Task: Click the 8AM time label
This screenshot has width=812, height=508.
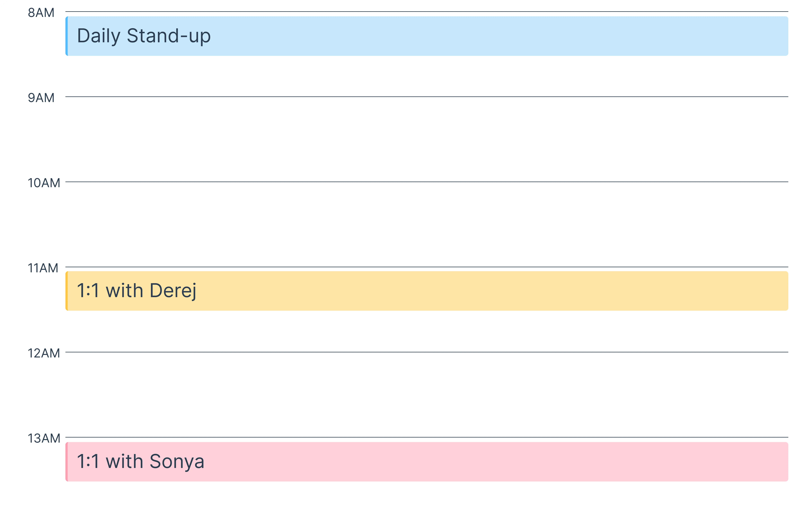Action: click(41, 13)
